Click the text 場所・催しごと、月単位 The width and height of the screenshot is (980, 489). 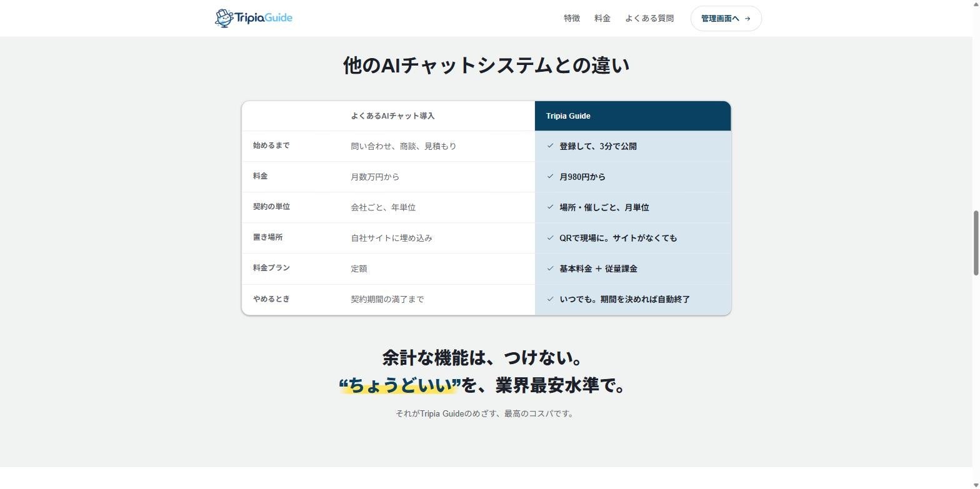pos(604,207)
